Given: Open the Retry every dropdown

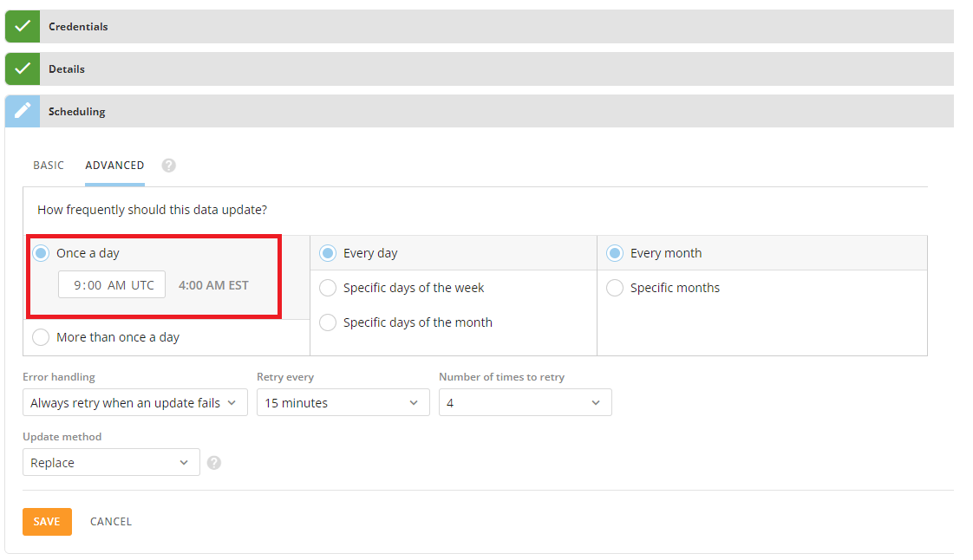Looking at the screenshot, I should pos(343,402).
